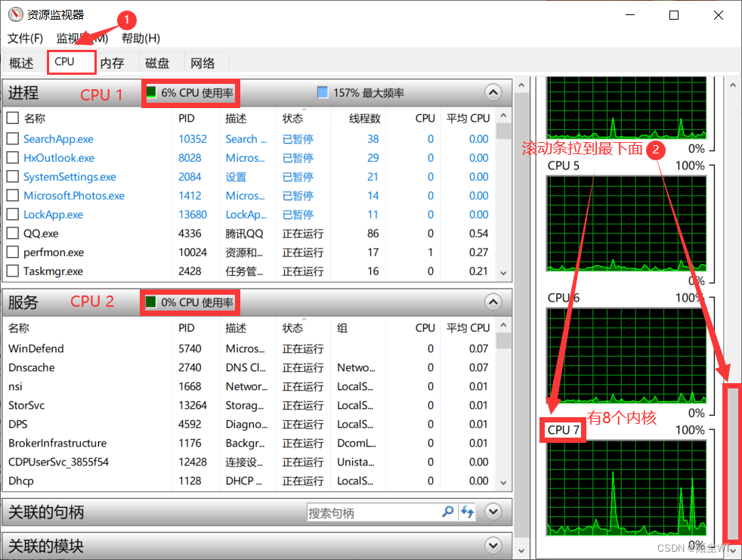The height and width of the screenshot is (560, 742).
Task: Click thread count 86 for QQ.exe
Action: [373, 234]
